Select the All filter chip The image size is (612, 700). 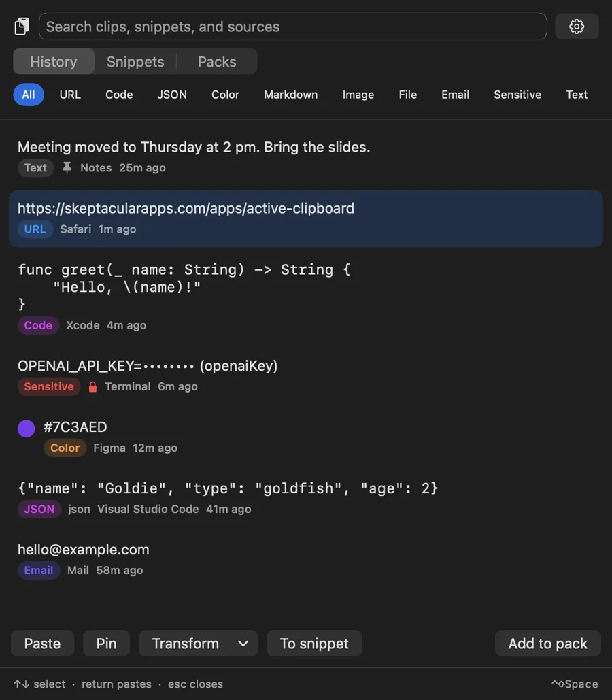click(x=29, y=95)
